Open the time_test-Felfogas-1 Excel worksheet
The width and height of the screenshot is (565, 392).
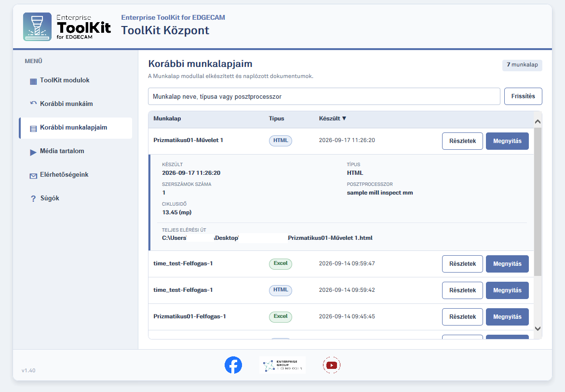click(x=507, y=264)
